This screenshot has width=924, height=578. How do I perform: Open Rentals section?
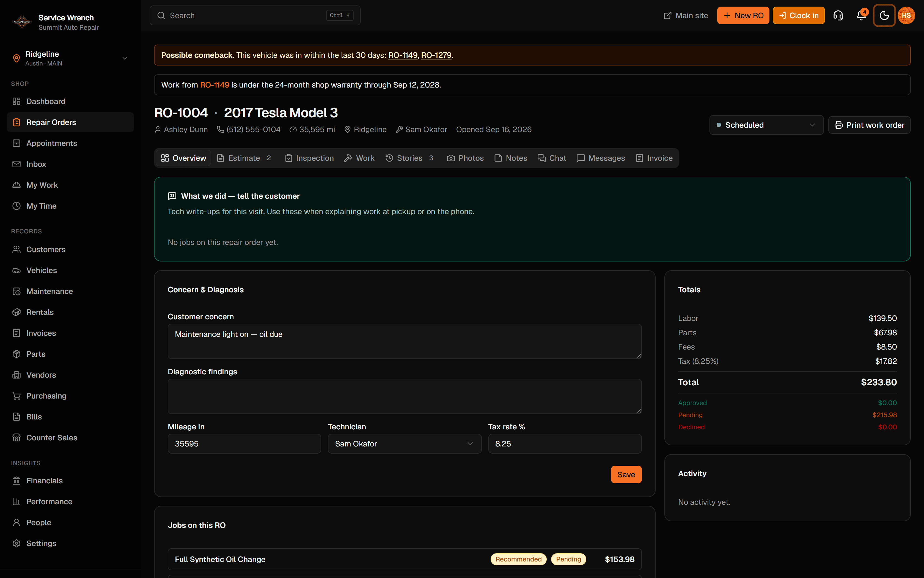click(70, 312)
